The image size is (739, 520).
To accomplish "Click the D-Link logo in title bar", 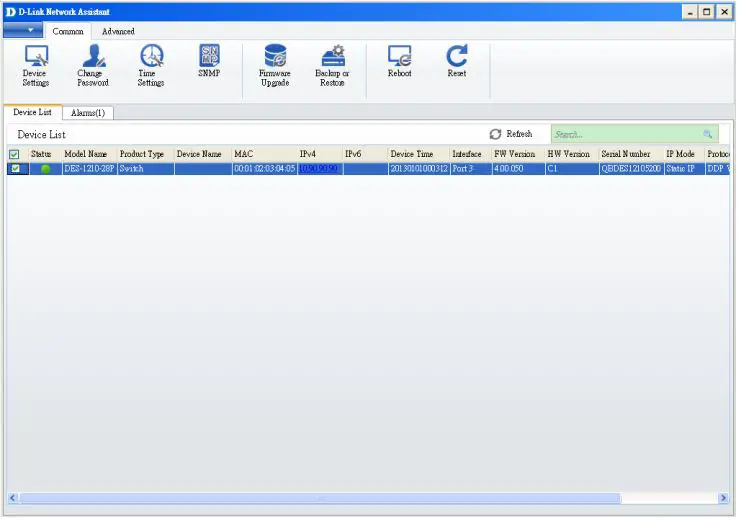I will click(10, 12).
